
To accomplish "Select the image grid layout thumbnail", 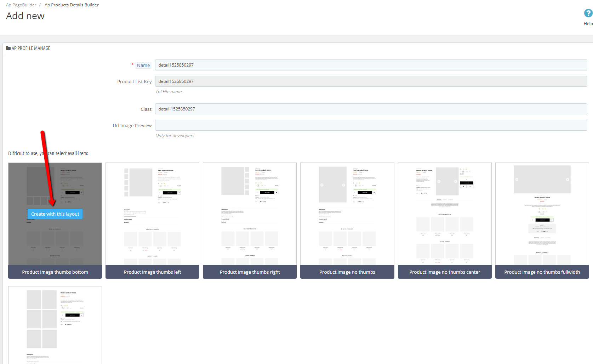I will tap(55, 325).
